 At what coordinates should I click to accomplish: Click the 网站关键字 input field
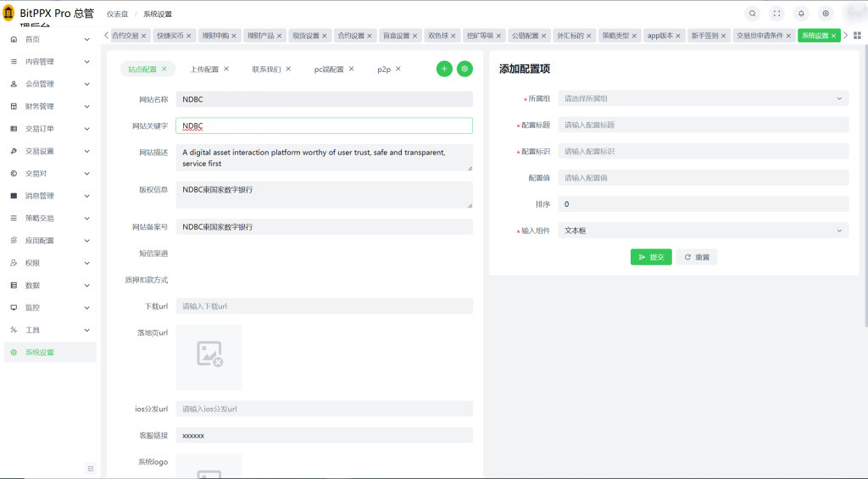click(x=325, y=125)
